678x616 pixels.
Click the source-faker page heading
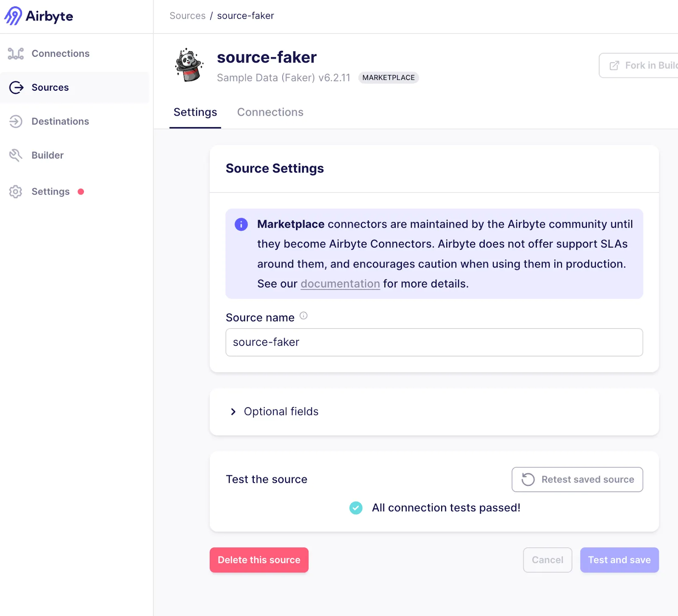(267, 57)
